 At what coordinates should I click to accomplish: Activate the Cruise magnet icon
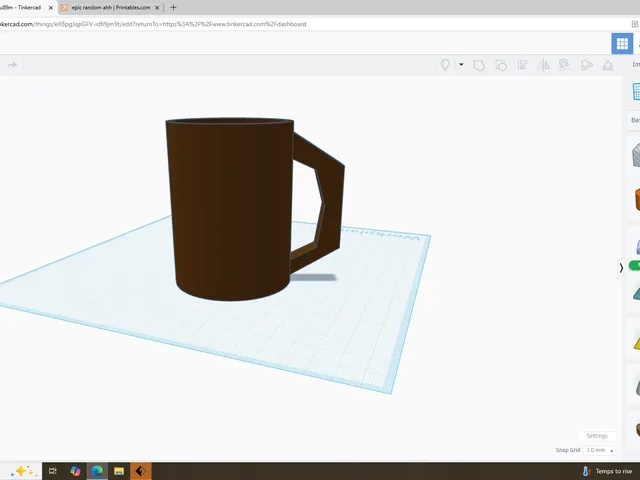coord(564,65)
